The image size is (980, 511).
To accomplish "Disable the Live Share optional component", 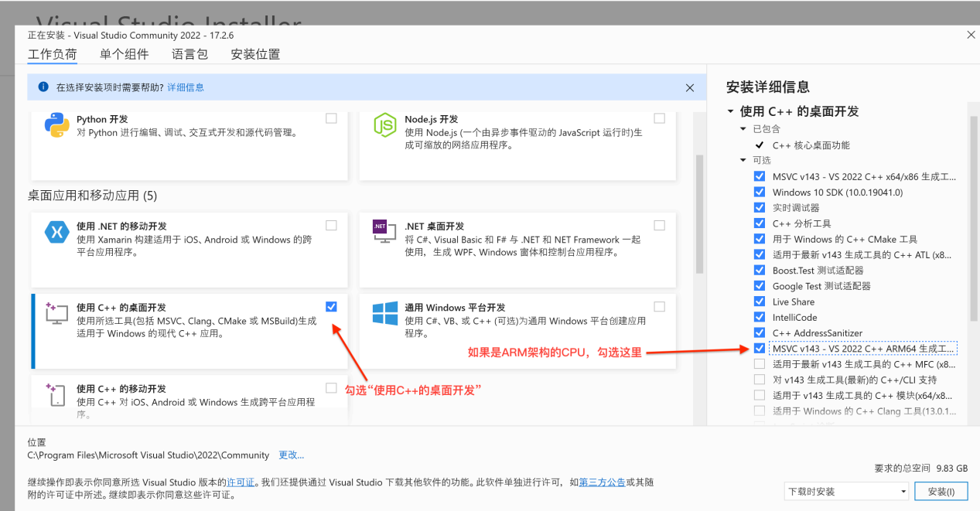I will [759, 301].
